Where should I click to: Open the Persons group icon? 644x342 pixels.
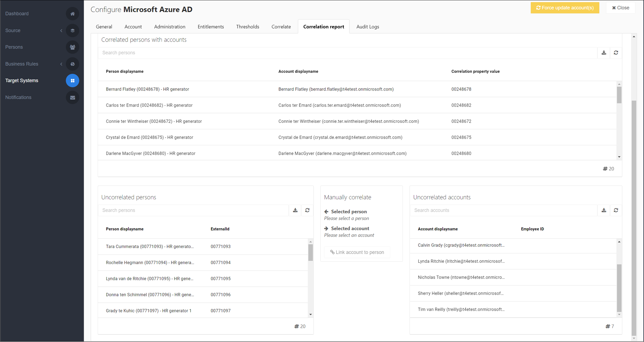pyautogui.click(x=72, y=47)
